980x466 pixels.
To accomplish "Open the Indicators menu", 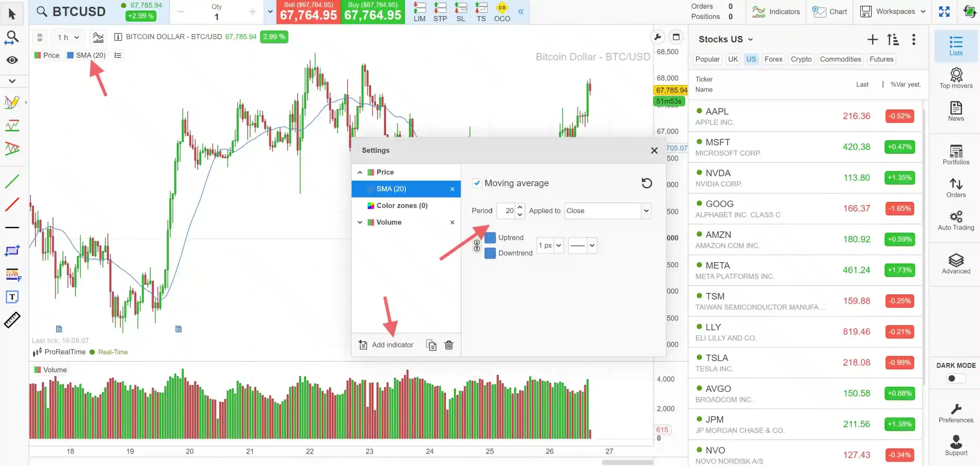I will click(x=776, y=12).
